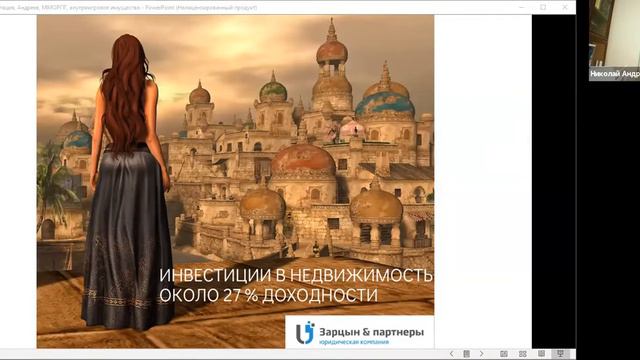
Task: Select the participant video thumbnail of Николай
Action: click(614, 40)
